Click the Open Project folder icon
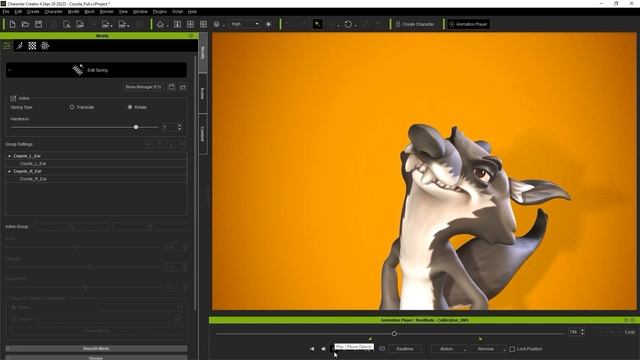The height and width of the screenshot is (360, 640). click(25, 24)
